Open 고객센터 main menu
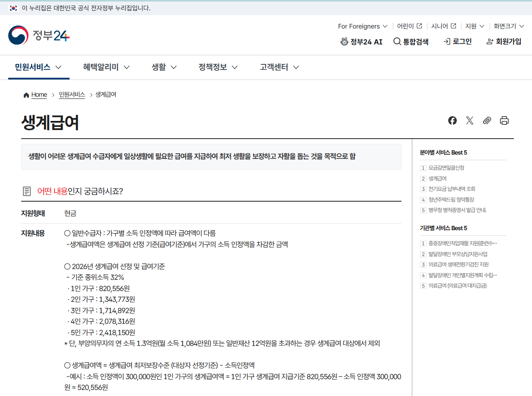The width and height of the screenshot is (532, 396). click(280, 67)
